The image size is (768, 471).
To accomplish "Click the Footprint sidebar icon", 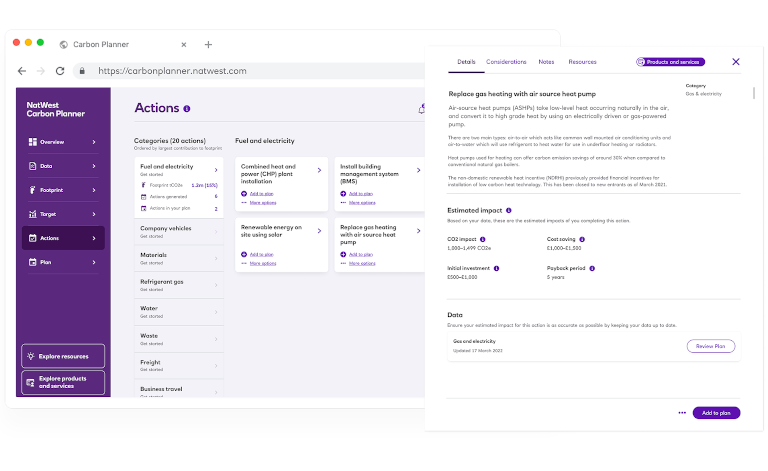I will click(x=33, y=190).
